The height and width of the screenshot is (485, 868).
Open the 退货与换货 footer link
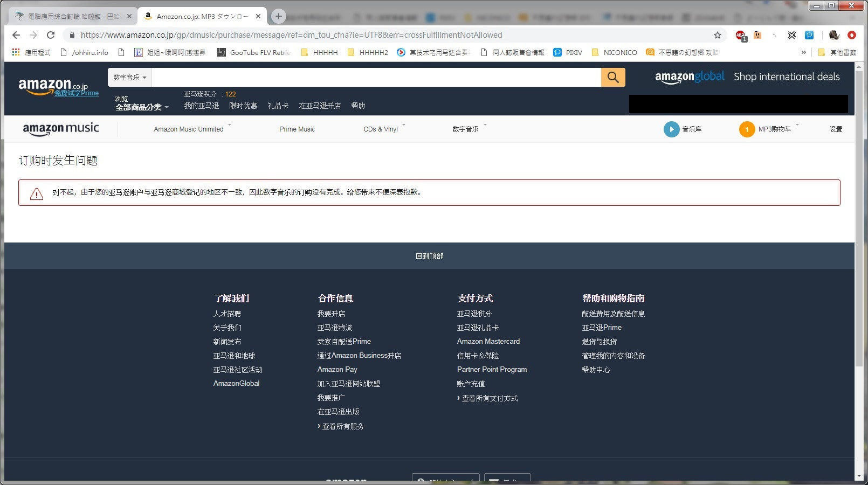click(x=599, y=342)
